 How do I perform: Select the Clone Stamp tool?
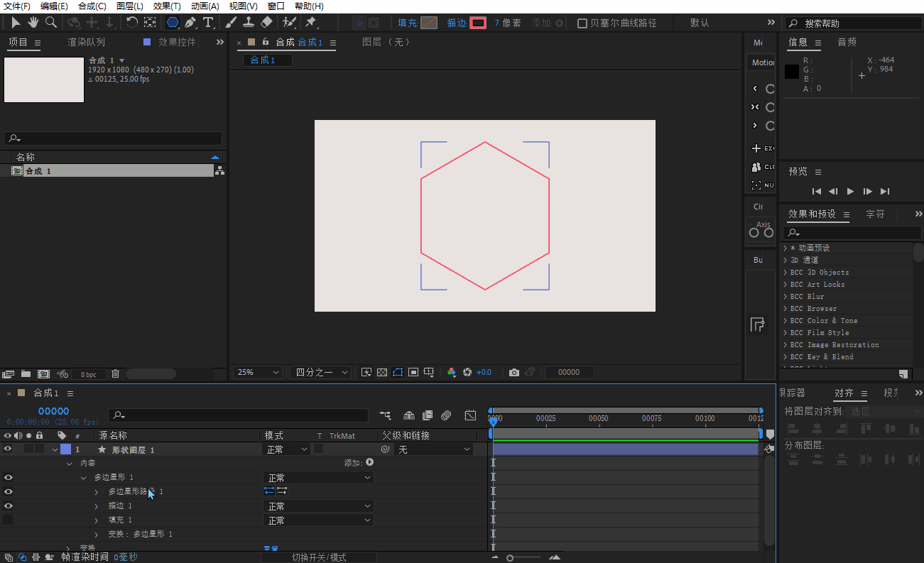(249, 23)
